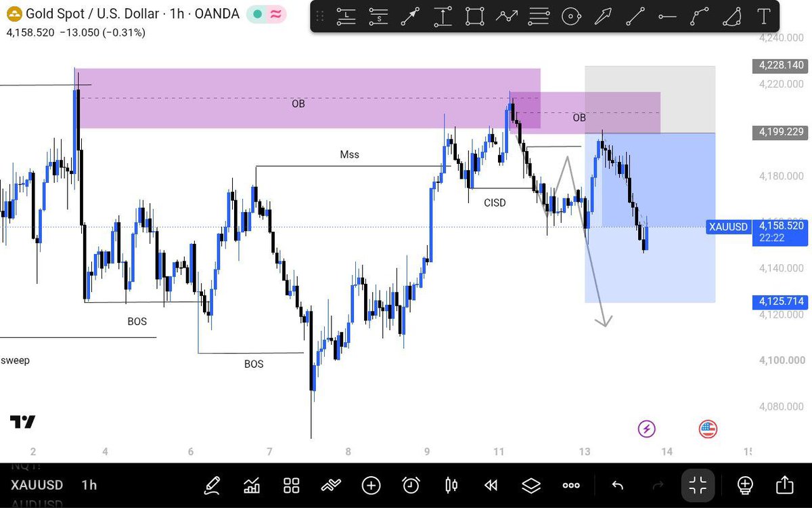This screenshot has height=508, width=812.
Task: Start bar replay with rewind icon
Action: (491, 485)
